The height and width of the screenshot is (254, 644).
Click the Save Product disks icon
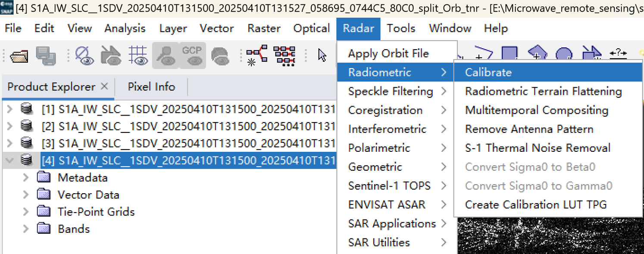click(46, 56)
